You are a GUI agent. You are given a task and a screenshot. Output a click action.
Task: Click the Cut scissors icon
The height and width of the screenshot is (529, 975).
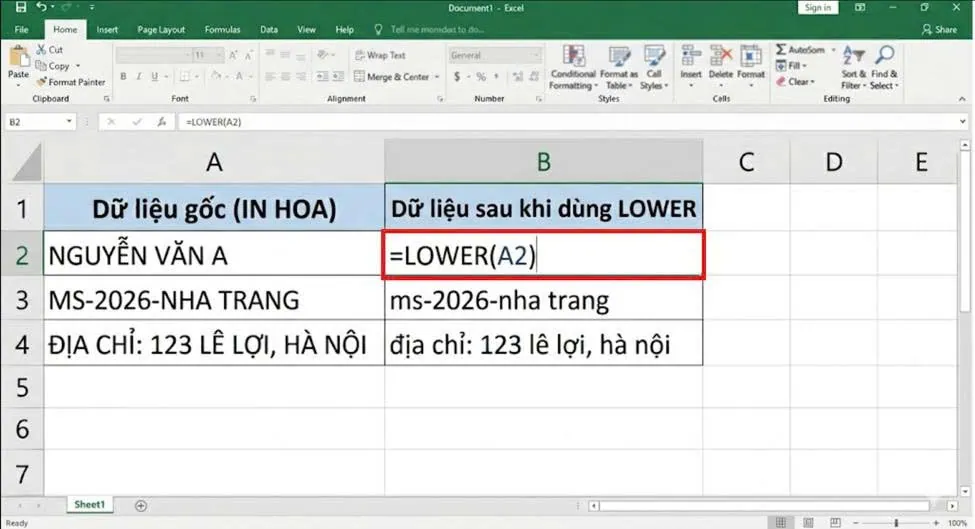click(41, 49)
